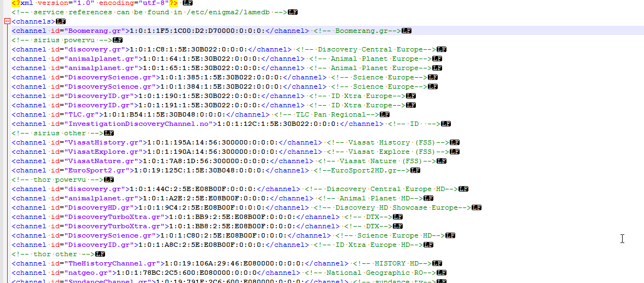The height and width of the screenshot is (283, 644).
Task: Click the "thor other" comment line
Action: pyautogui.click(x=53, y=254)
